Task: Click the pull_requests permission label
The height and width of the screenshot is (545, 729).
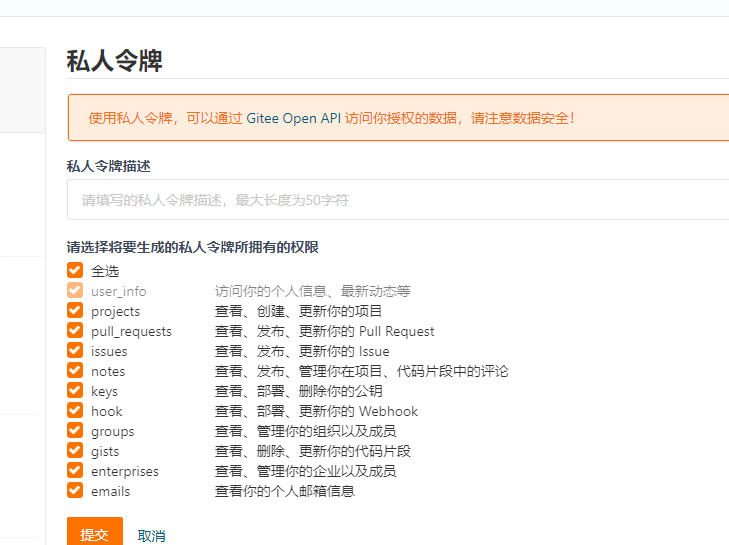Action: tap(131, 332)
